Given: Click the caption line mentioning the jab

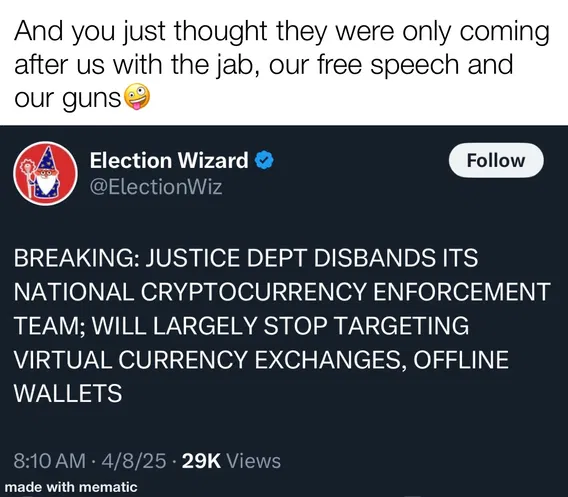Looking at the screenshot, I should click(264, 66).
